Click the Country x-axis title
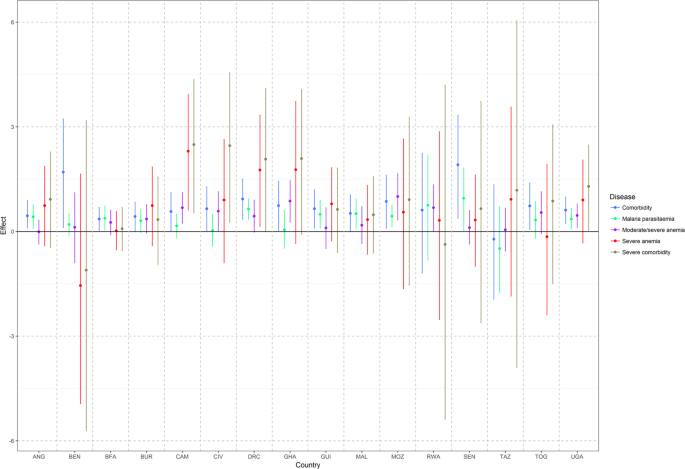The width and height of the screenshot is (685, 469). [x=308, y=465]
